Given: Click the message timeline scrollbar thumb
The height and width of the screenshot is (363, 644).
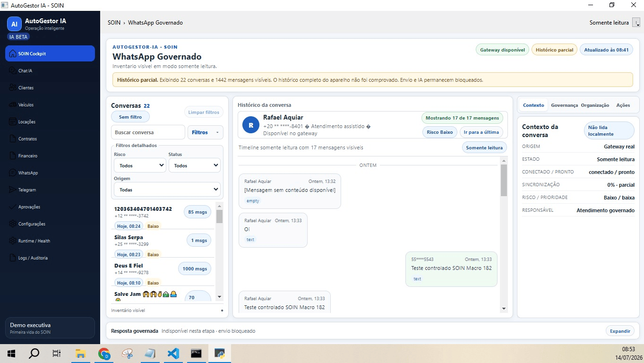Looking at the screenshot, I should point(504,180).
